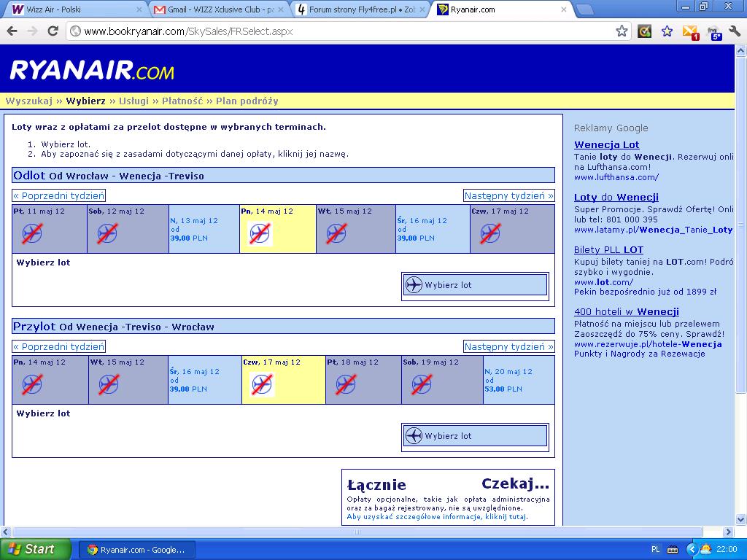Viewport: 747px width, 560px height.
Task: Click crossed plane on Pn, 14 maj departure
Action: [x=260, y=233]
